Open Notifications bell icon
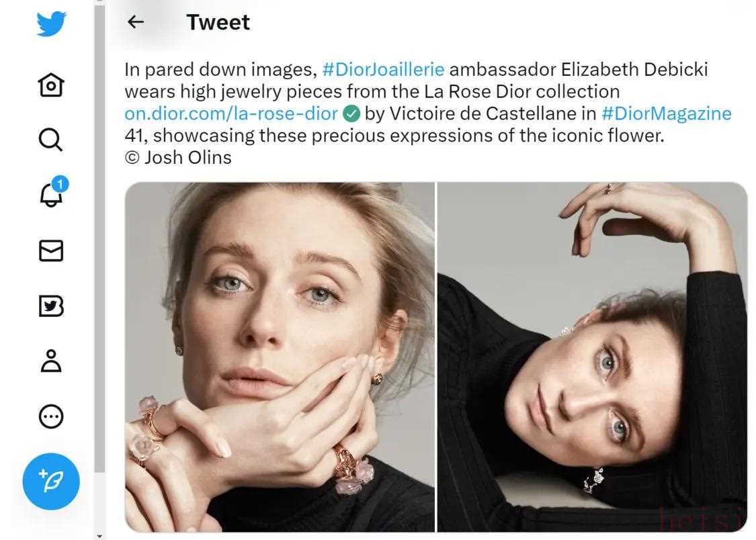Screen dimensions: 756x540 (x=50, y=195)
